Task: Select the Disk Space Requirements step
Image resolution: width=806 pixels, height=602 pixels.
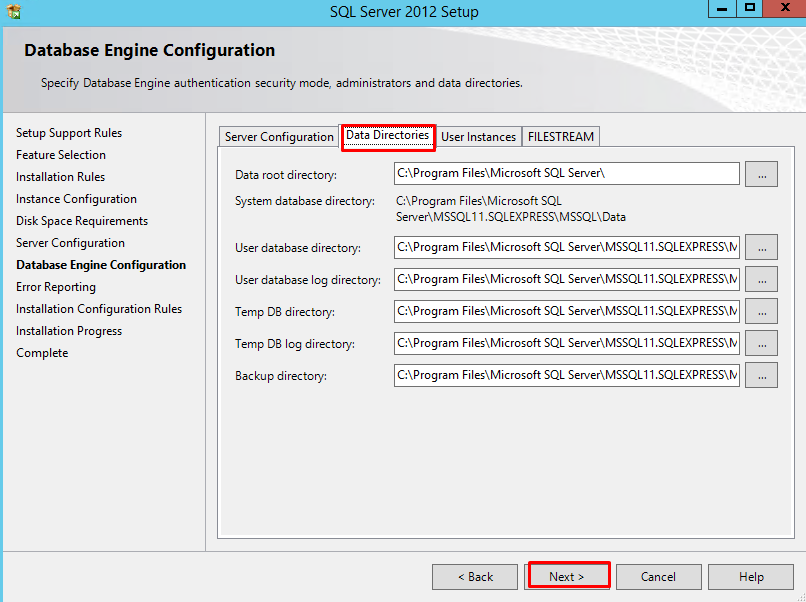Action: (82, 221)
